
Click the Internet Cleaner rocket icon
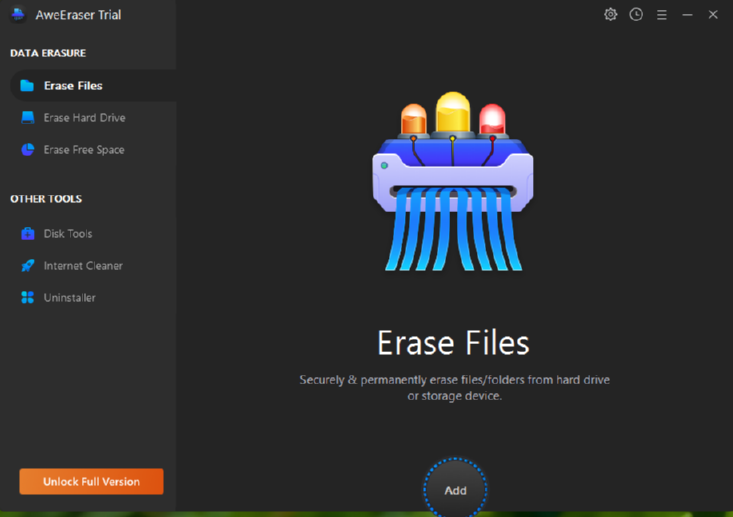pyautogui.click(x=28, y=266)
